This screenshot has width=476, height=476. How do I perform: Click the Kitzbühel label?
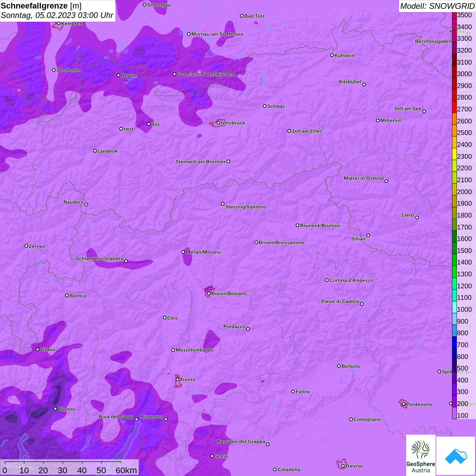[350, 82]
